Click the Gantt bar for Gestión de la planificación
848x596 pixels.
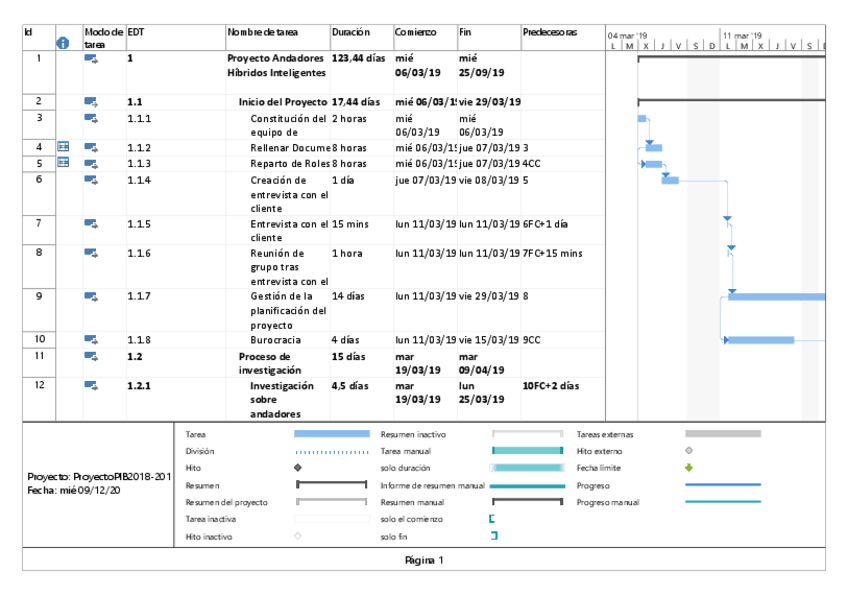point(776,296)
